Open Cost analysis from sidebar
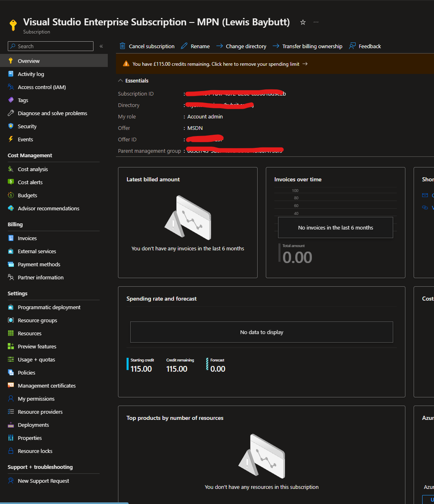 (33, 169)
